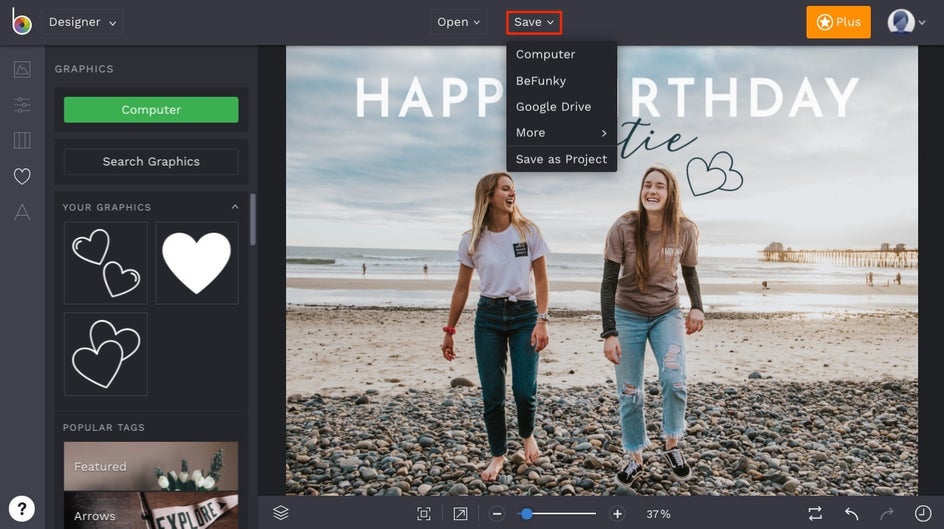Click the fit to screen icon

424,513
